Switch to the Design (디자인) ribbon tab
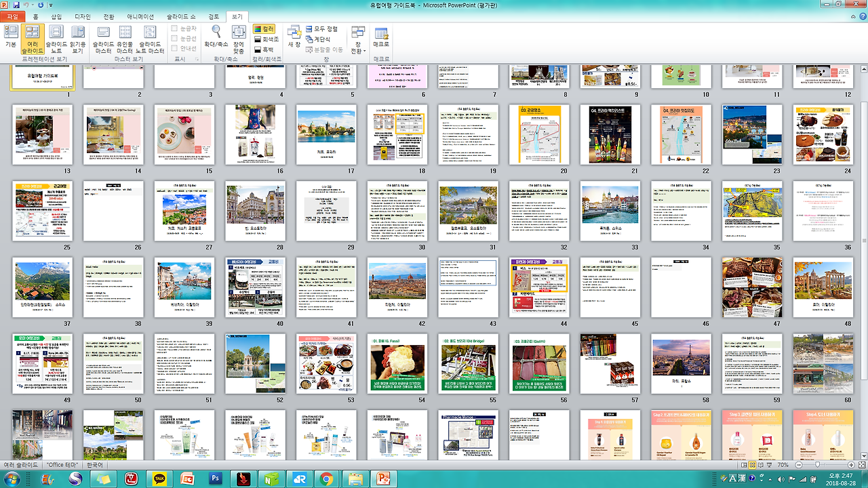 [x=83, y=16]
